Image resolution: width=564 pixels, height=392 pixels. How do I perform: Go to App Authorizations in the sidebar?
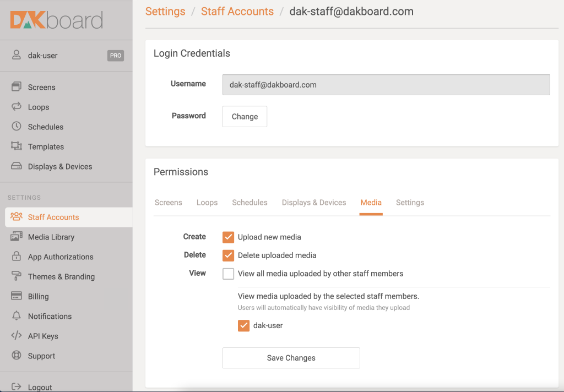pos(61,257)
